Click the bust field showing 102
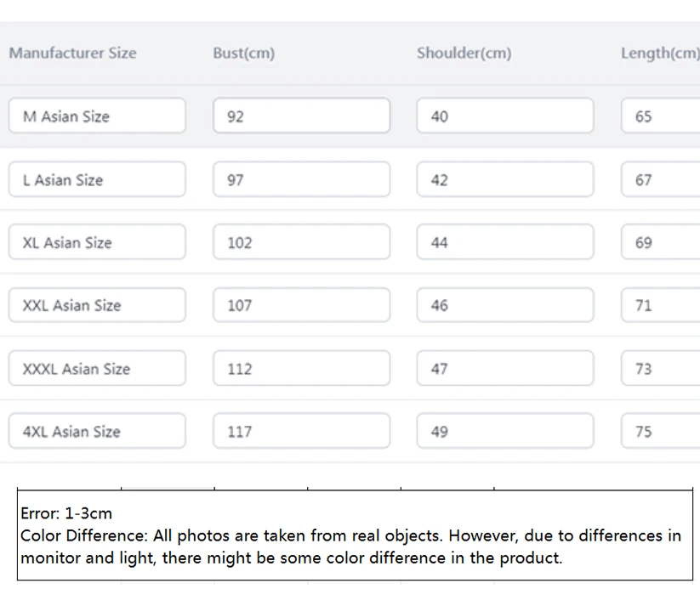The width and height of the screenshot is (700, 589). point(301,242)
